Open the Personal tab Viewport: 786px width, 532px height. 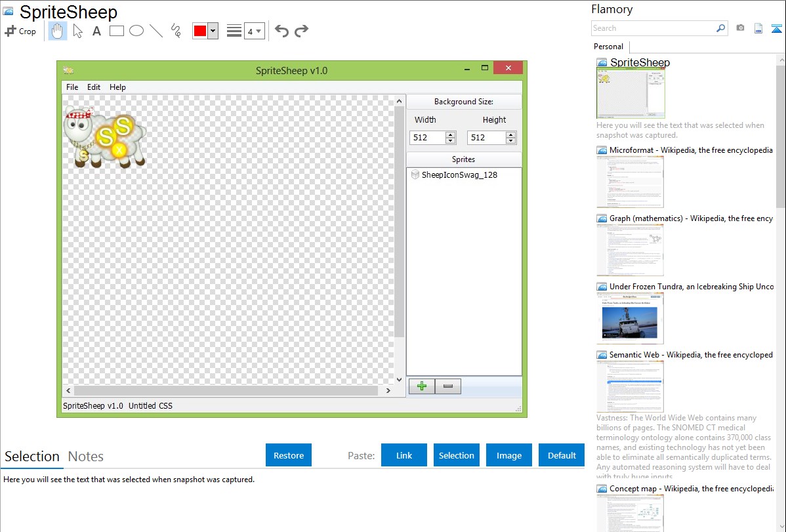[x=608, y=47]
